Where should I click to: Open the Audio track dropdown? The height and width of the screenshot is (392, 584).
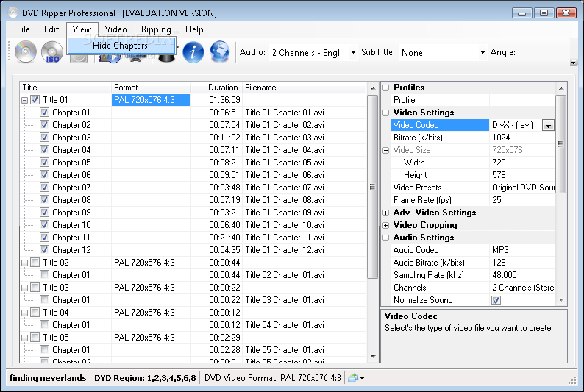click(353, 52)
